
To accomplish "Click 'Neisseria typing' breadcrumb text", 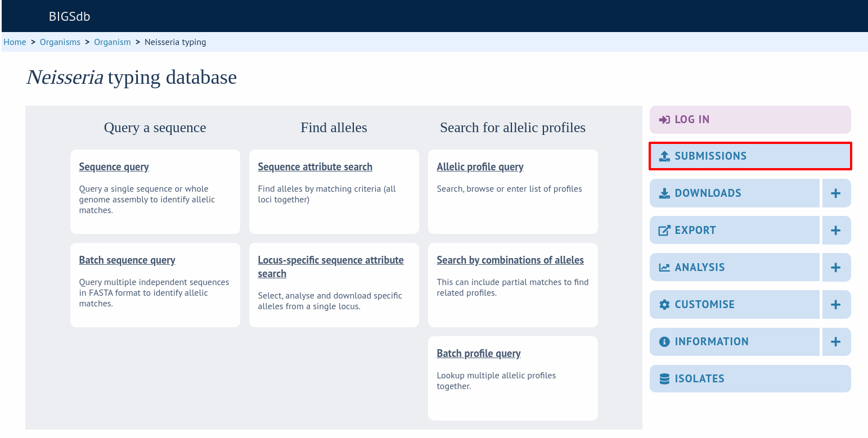I will point(176,42).
